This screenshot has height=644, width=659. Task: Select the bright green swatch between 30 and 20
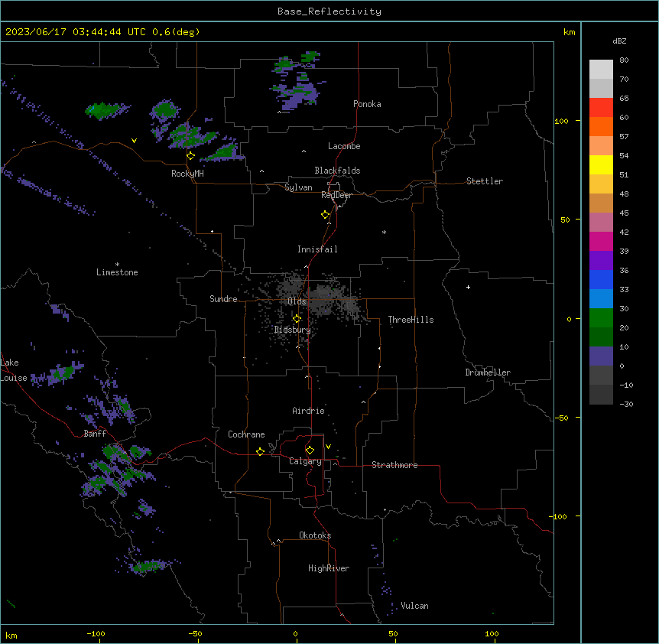click(x=601, y=318)
